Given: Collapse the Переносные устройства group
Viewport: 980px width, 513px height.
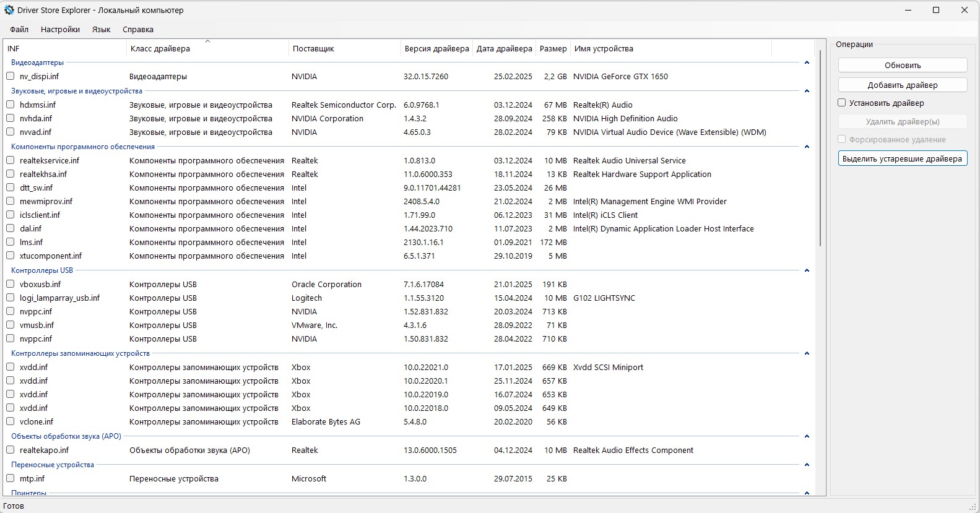Looking at the screenshot, I should click(x=807, y=465).
